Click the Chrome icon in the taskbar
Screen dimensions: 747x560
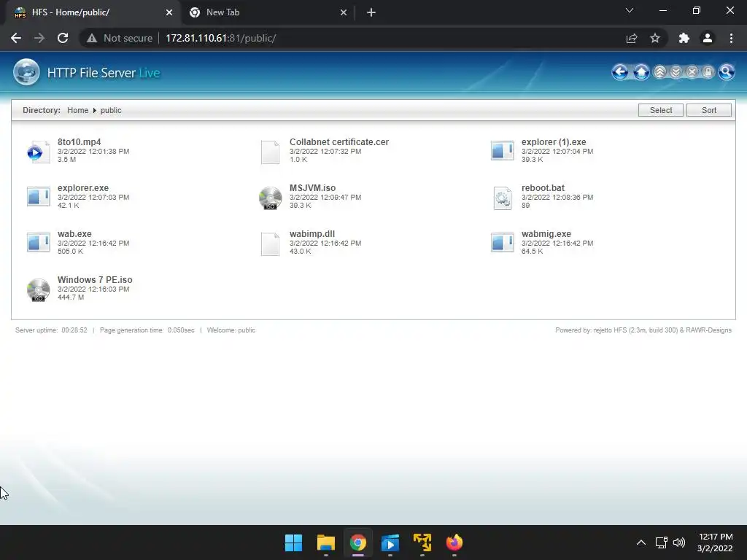[357, 542]
